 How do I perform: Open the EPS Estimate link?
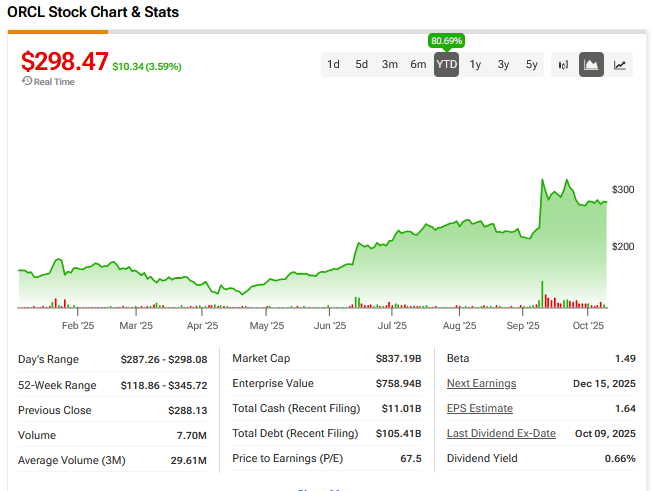(479, 408)
